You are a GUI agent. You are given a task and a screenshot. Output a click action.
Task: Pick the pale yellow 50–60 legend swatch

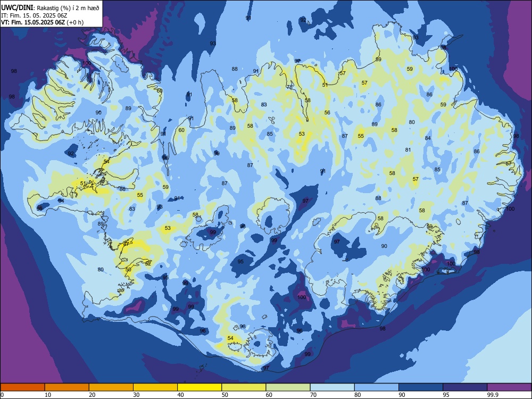[244, 387]
